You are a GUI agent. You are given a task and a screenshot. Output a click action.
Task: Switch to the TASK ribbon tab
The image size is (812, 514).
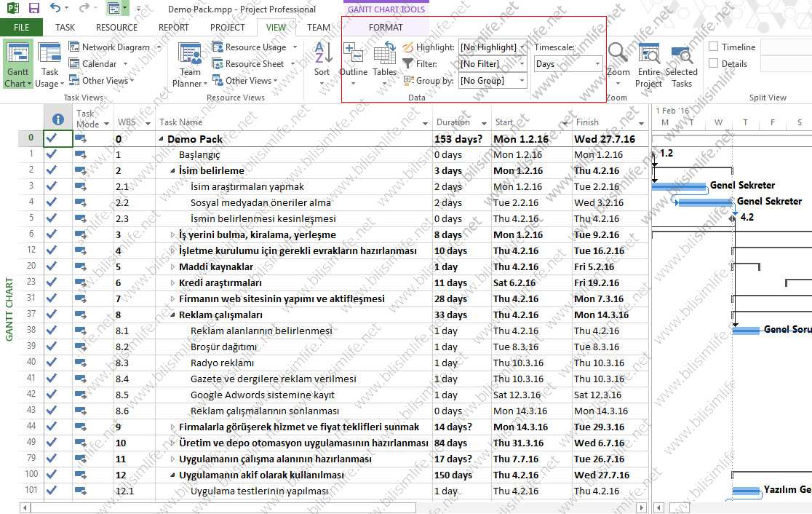point(65,28)
